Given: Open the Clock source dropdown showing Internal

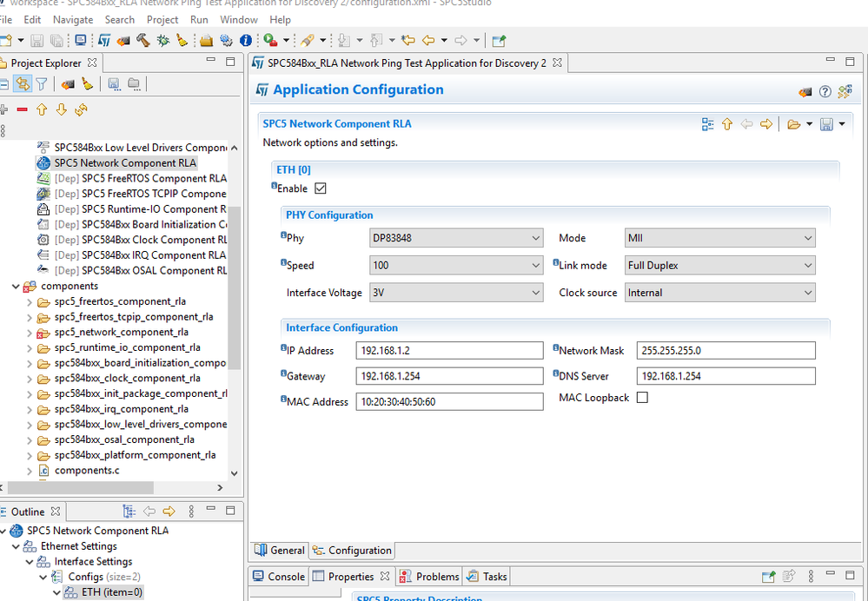Looking at the screenshot, I should [x=719, y=293].
